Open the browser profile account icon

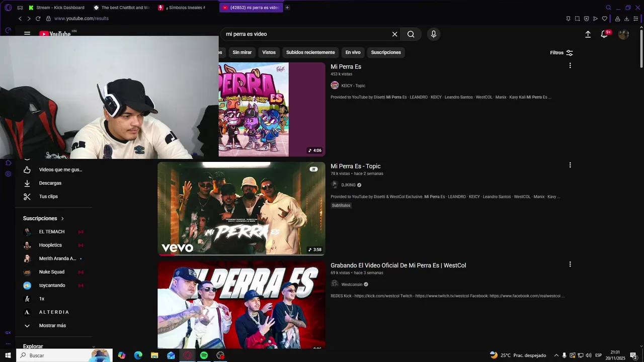point(617,19)
